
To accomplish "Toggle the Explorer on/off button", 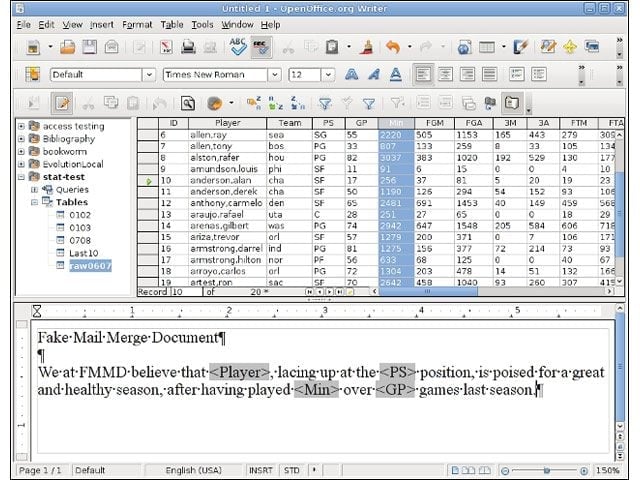I will point(512,103).
